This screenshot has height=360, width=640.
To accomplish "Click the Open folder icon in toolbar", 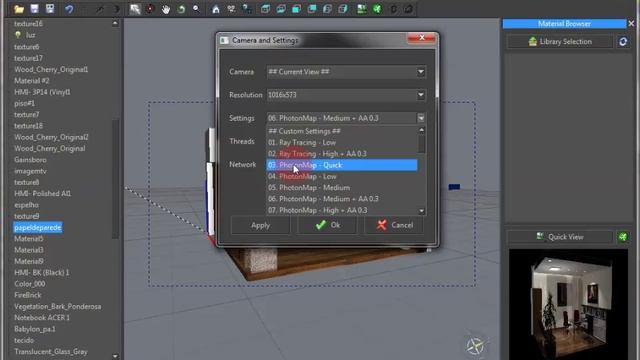I will (x=19, y=9).
